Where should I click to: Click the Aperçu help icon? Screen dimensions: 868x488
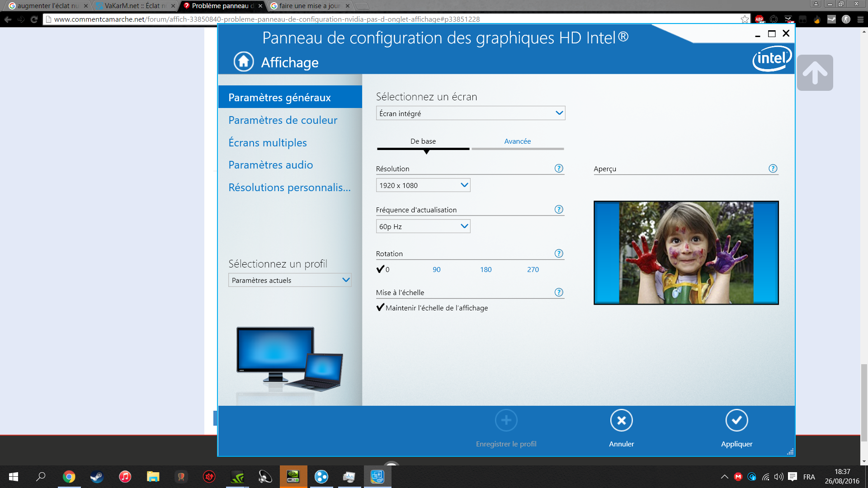click(x=773, y=168)
